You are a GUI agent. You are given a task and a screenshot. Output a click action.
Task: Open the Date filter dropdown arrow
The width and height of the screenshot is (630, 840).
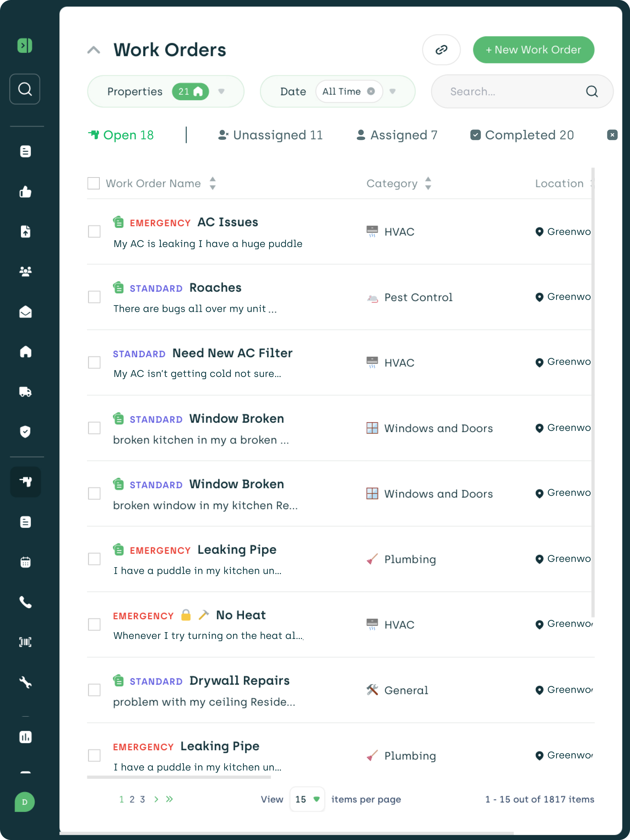pos(393,92)
